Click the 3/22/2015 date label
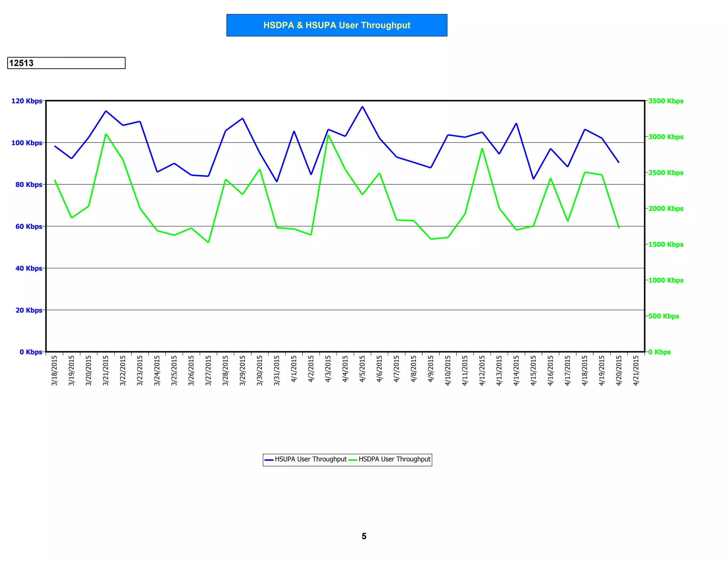The image size is (728, 562). (x=123, y=371)
